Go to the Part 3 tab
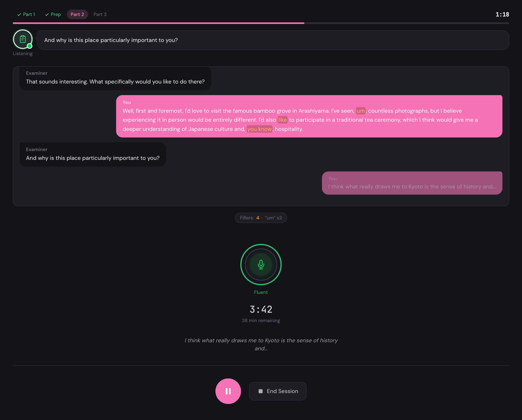This screenshot has width=522, height=420. 100,14
